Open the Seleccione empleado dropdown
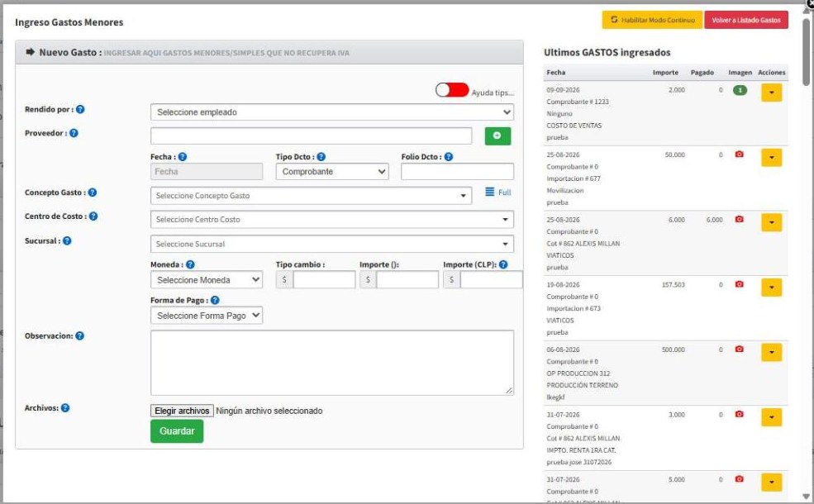 click(332, 112)
